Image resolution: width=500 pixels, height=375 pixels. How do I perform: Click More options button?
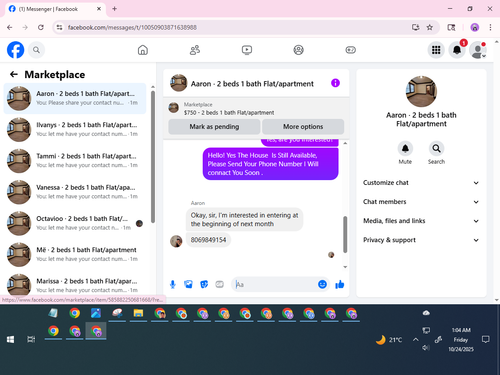coord(303,127)
